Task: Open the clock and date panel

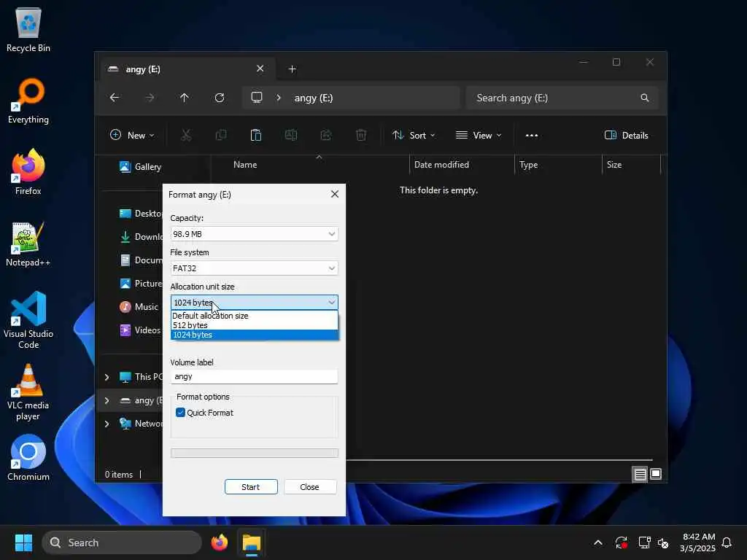Action: pyautogui.click(x=698, y=542)
